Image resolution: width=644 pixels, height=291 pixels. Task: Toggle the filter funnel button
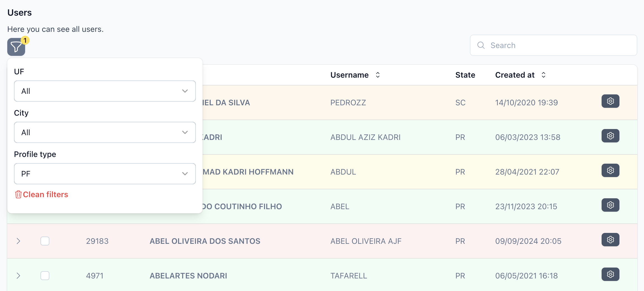tap(16, 47)
